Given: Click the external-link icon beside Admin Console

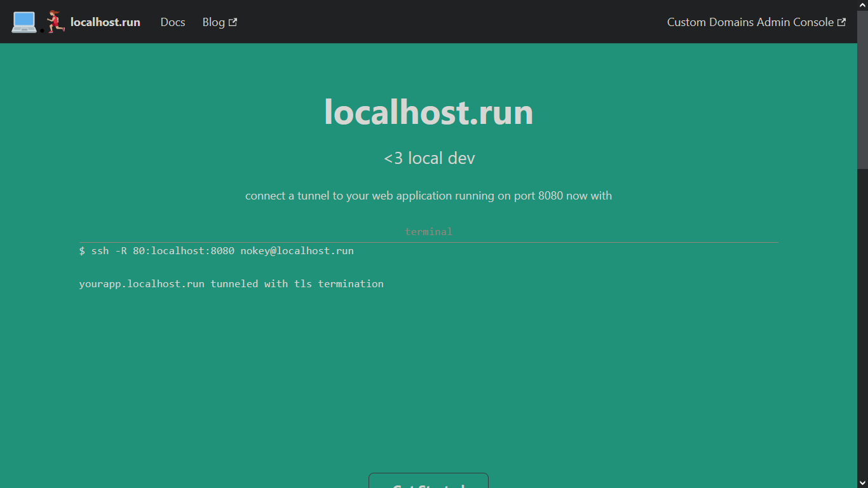Looking at the screenshot, I should pyautogui.click(x=842, y=22).
